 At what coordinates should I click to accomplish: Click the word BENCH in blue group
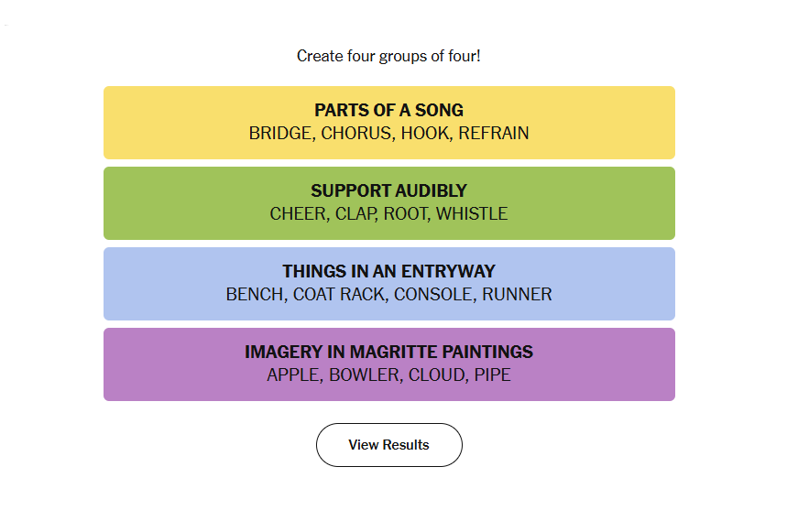click(x=256, y=295)
